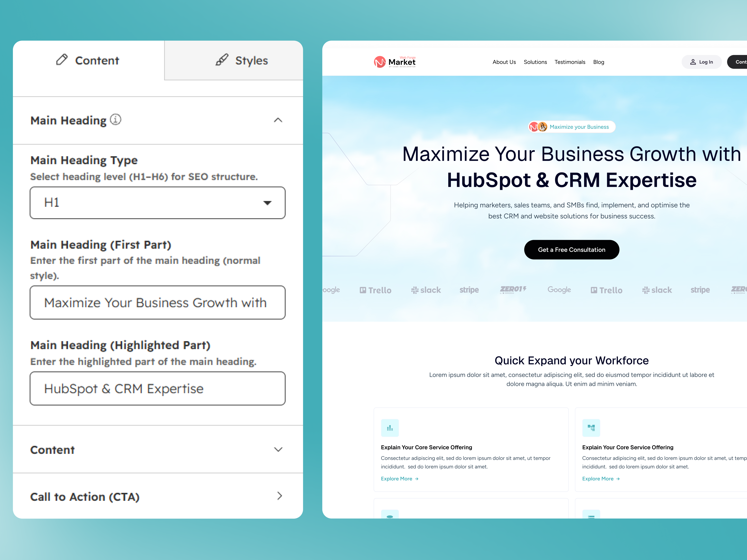This screenshot has width=747, height=560.
Task: Collapse the Main Heading section chevron
Action: [x=278, y=120]
